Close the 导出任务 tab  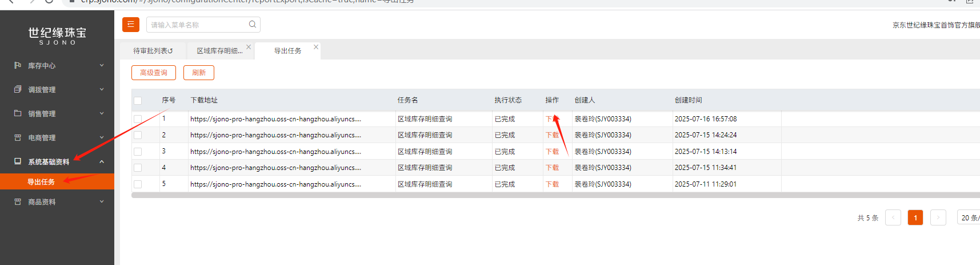pos(316,47)
